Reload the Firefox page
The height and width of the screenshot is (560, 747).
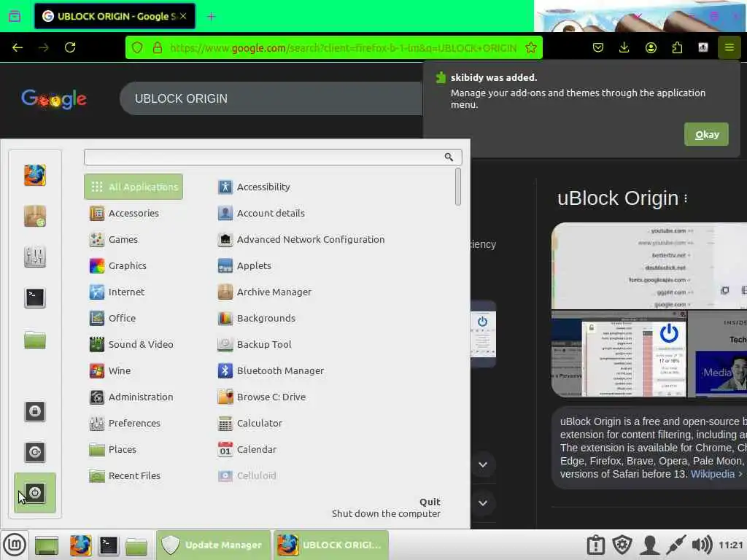pos(70,47)
